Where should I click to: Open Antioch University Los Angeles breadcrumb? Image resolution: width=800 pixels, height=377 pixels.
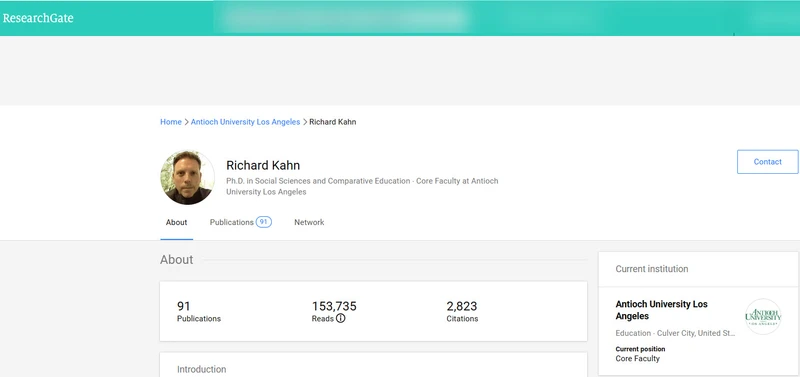245,122
